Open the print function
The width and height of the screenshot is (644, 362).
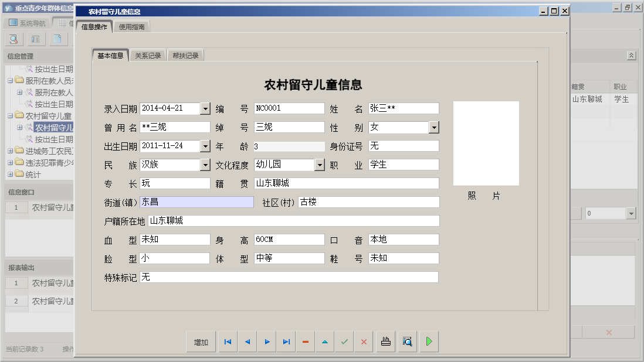coord(385,341)
